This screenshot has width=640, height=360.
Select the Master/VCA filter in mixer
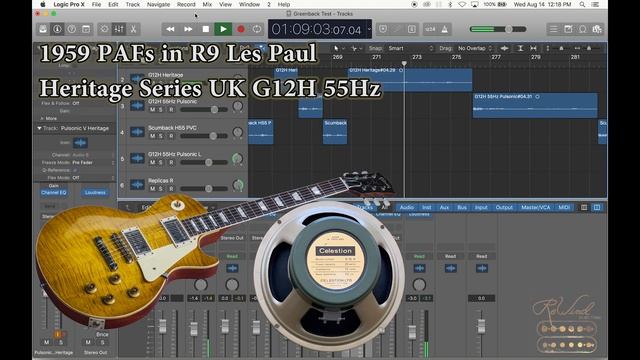click(x=536, y=207)
